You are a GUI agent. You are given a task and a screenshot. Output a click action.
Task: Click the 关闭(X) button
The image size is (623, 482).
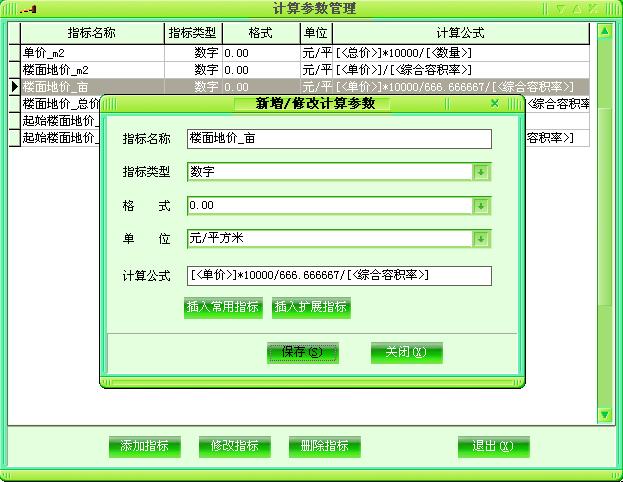pos(406,352)
